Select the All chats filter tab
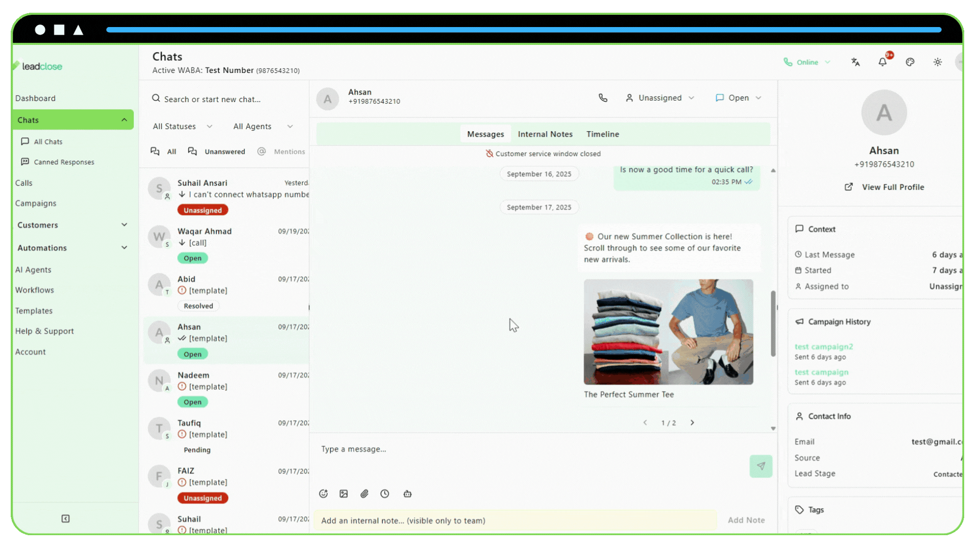 click(163, 152)
